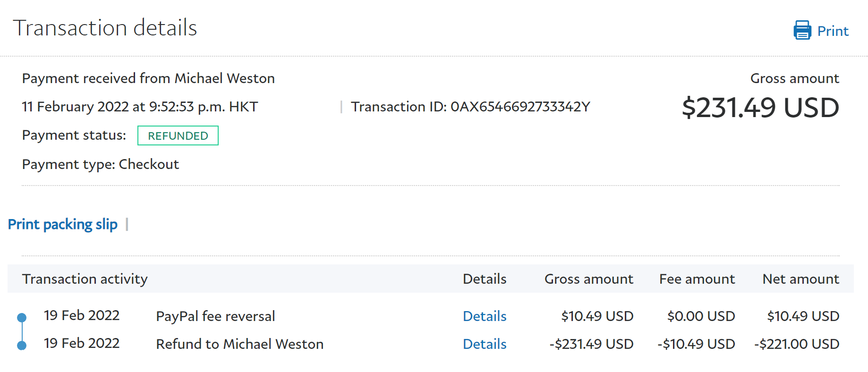Click the REFUNDED payment status badge

pos(178,136)
